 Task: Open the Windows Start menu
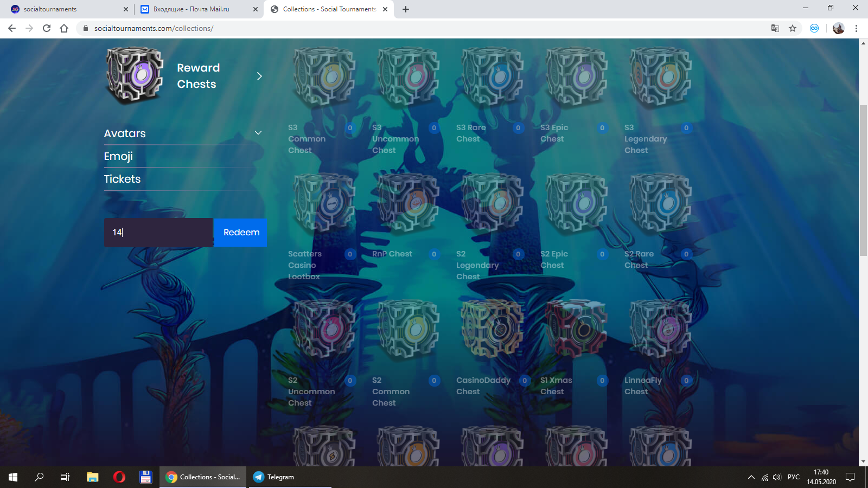point(13,477)
